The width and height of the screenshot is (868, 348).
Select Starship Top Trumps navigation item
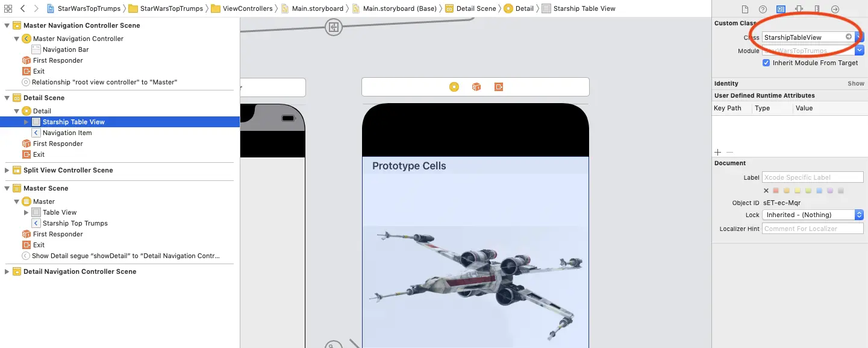75,223
